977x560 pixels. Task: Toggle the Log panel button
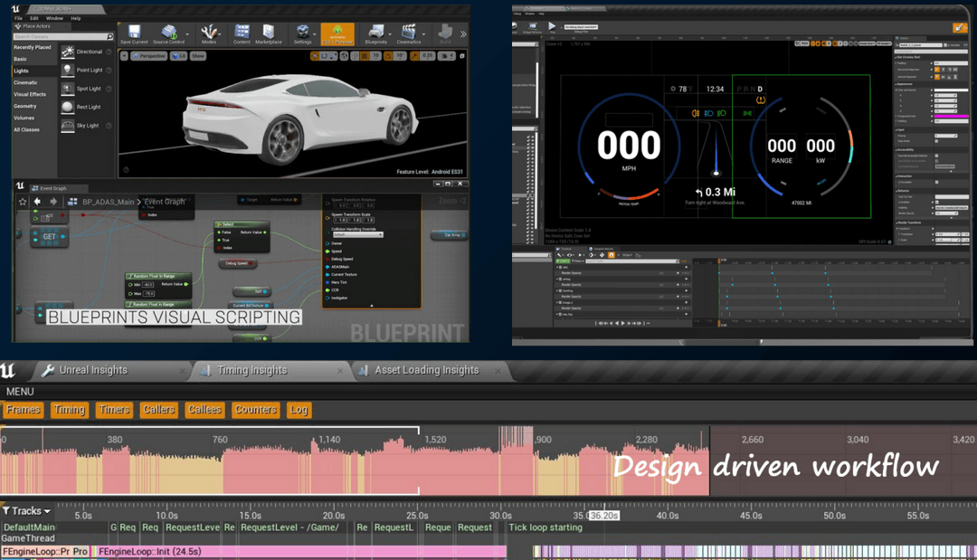[x=299, y=410]
